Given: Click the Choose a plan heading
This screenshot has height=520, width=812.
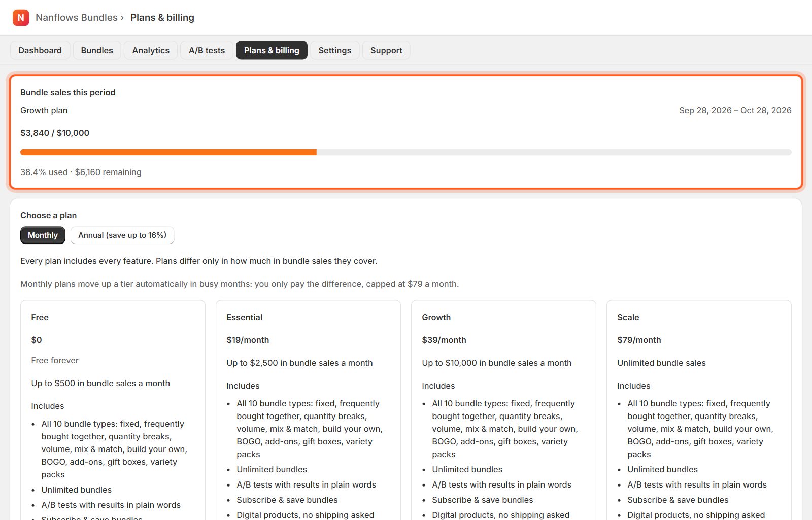Looking at the screenshot, I should click(48, 215).
